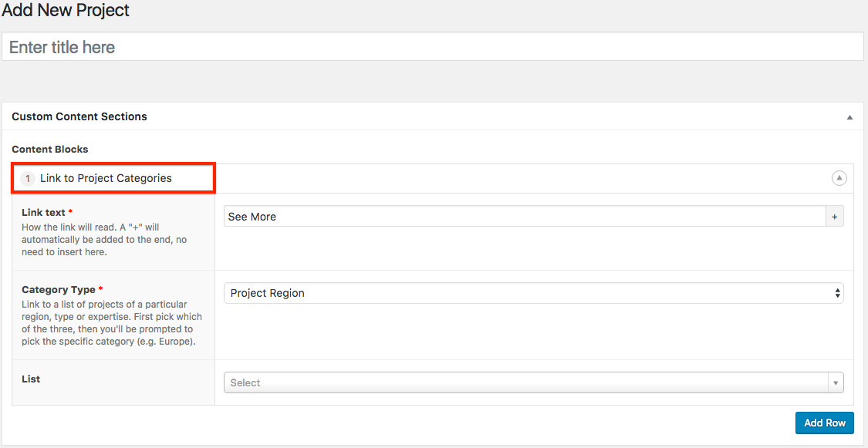Click the Link text field label

click(44, 212)
